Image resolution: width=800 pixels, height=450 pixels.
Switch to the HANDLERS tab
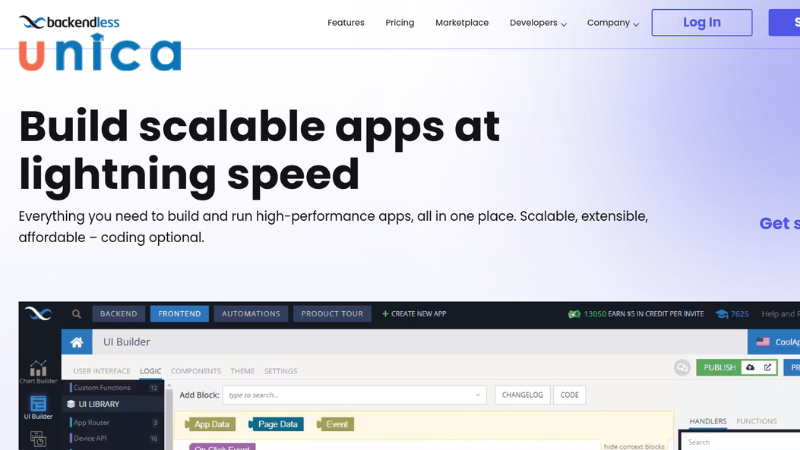708,421
